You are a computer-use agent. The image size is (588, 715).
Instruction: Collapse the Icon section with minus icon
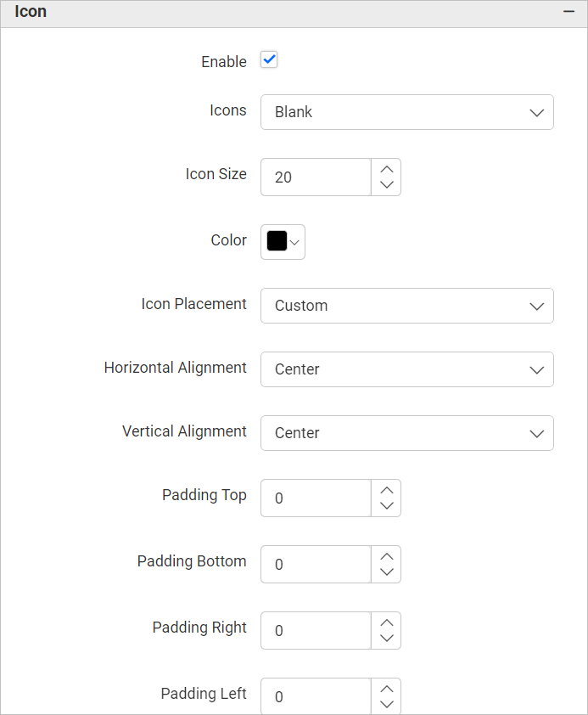pyautogui.click(x=569, y=13)
